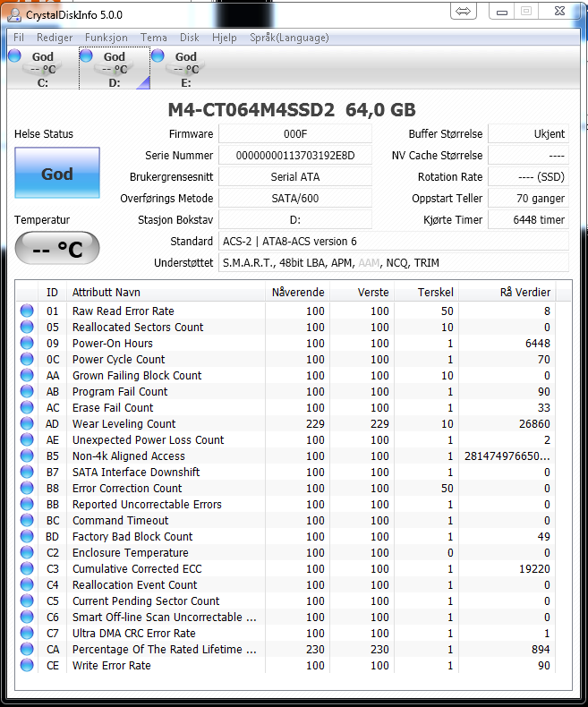Click status orb of Reallocated Sectors Count

(x=27, y=327)
